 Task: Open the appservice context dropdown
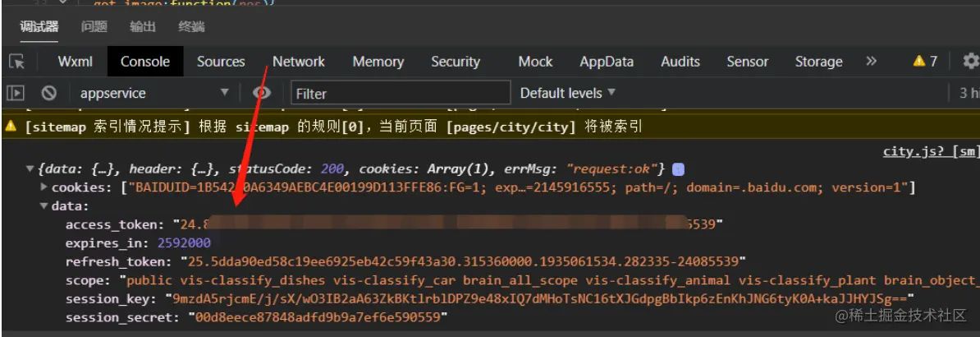[x=153, y=94]
